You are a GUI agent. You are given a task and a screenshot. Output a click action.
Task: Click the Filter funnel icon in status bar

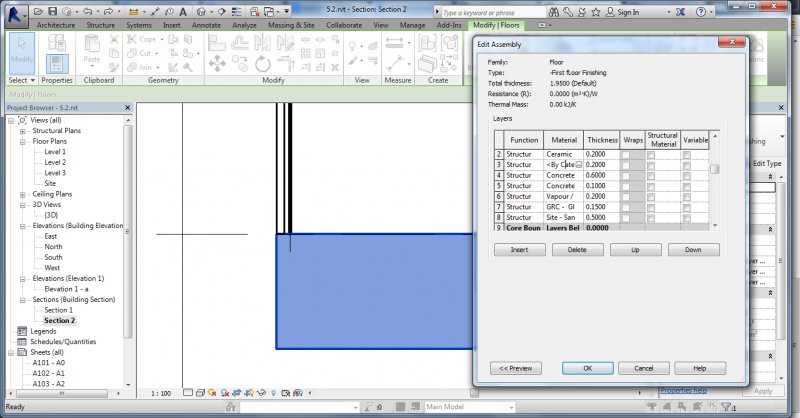(x=728, y=407)
